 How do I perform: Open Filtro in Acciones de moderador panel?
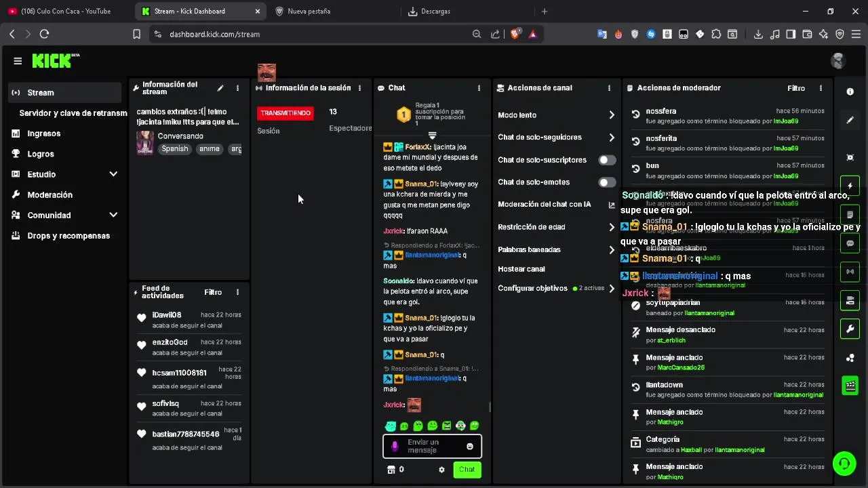pos(796,88)
